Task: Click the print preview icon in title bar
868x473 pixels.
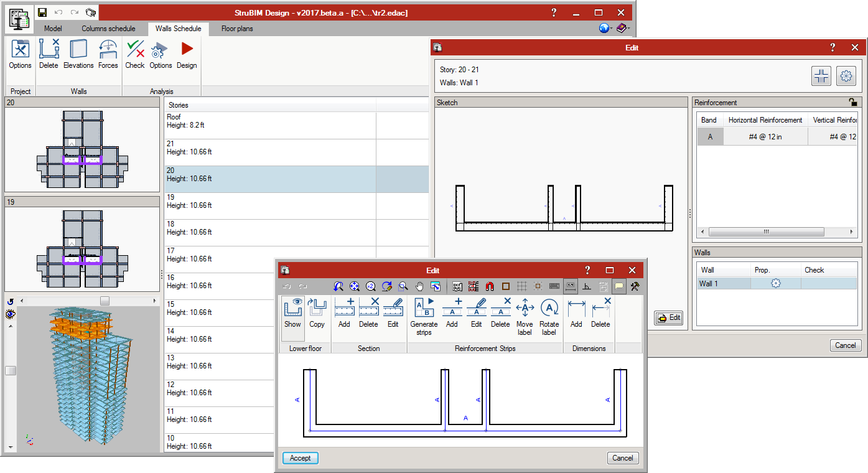Action: (x=91, y=12)
